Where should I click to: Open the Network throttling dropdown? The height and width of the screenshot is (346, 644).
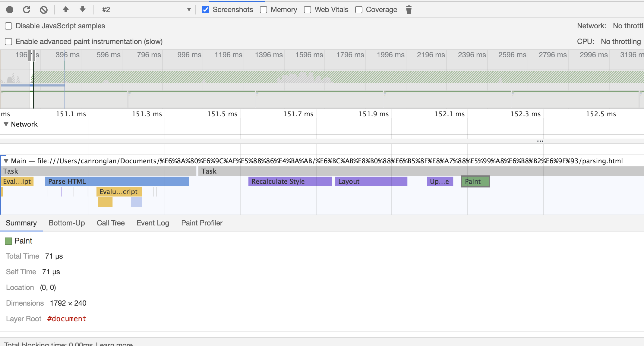(628, 26)
